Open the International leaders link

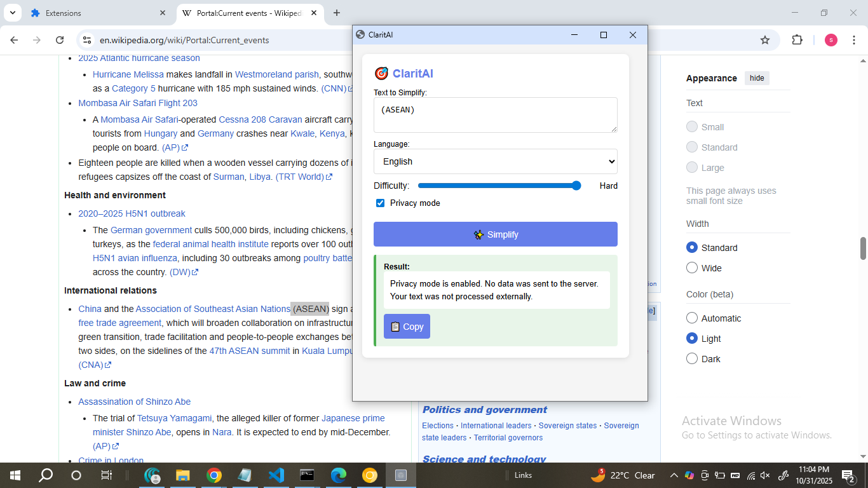(496, 426)
